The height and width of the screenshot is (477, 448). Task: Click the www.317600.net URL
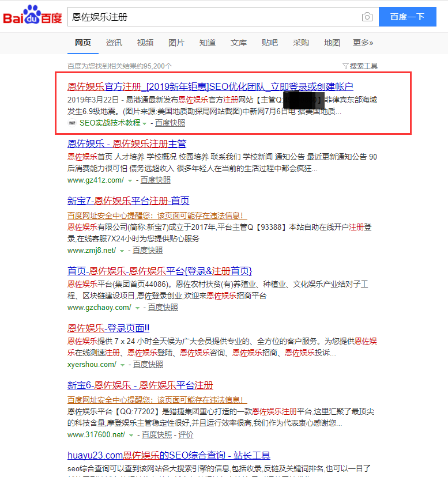(96, 434)
